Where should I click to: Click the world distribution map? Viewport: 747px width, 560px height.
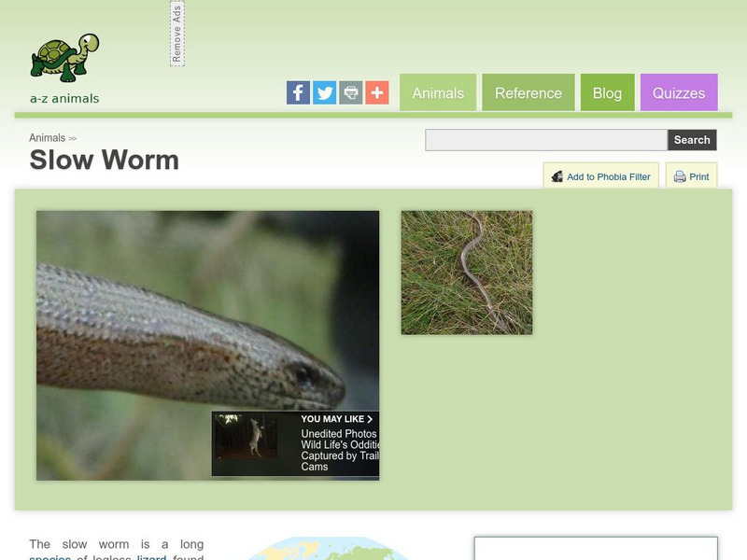[328, 549]
